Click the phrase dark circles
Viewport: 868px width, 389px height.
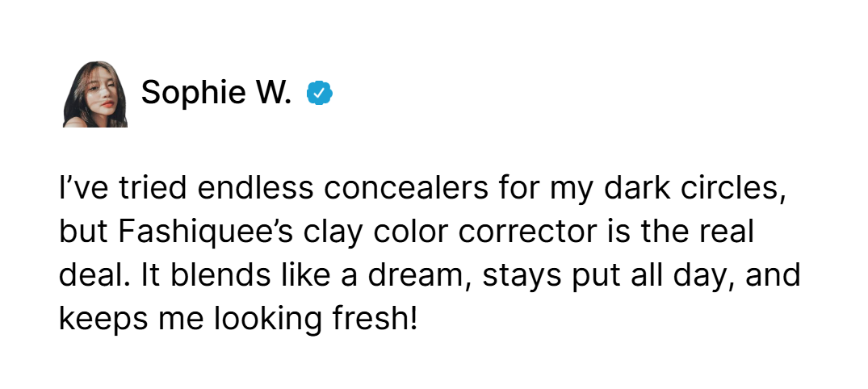(x=695, y=188)
